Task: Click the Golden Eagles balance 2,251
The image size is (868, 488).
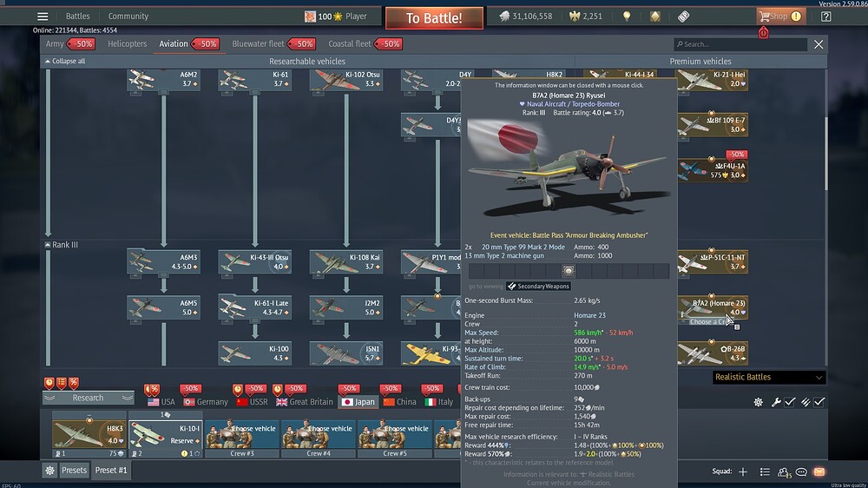Action: 586,16
